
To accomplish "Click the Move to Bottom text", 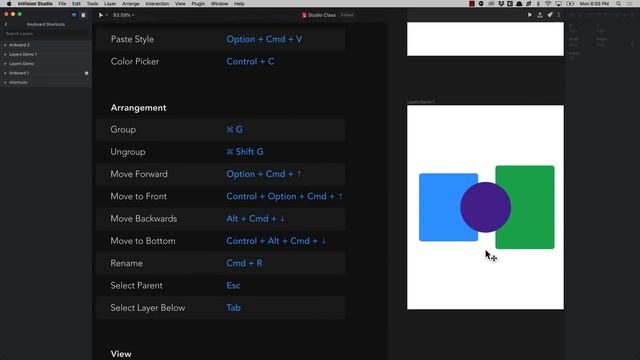I will [x=143, y=241].
